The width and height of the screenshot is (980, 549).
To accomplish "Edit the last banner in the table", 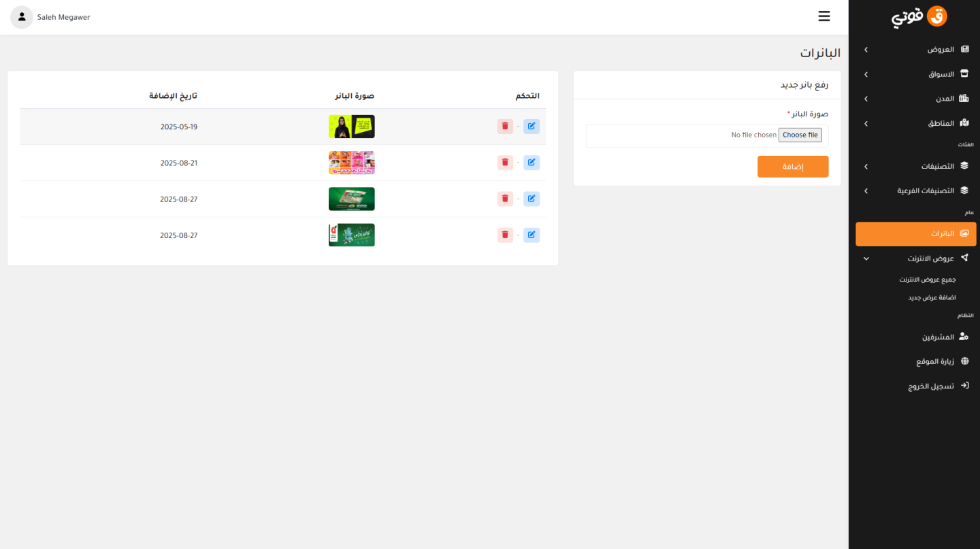I will click(x=532, y=235).
